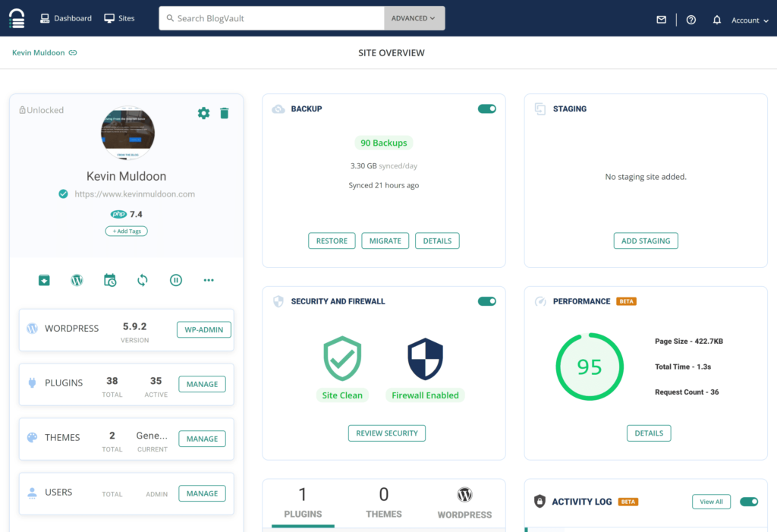Click the calendar schedule icon
The height and width of the screenshot is (532, 777).
110,280
